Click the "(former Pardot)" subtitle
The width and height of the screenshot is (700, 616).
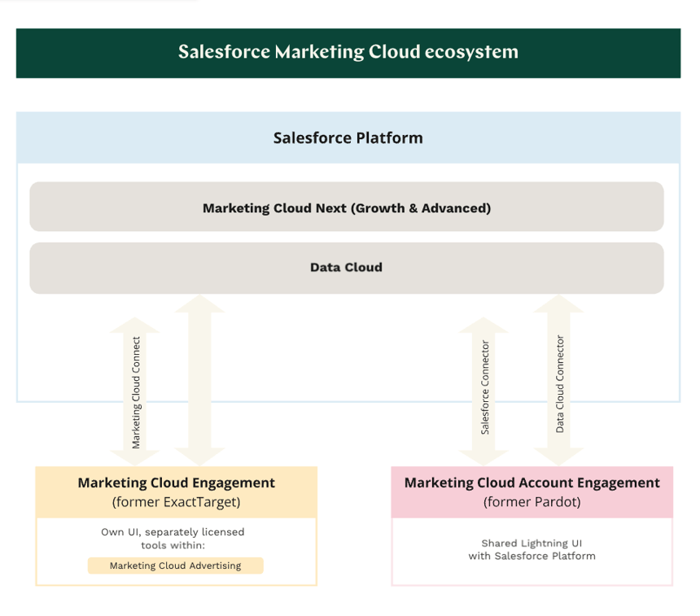pos(532,502)
